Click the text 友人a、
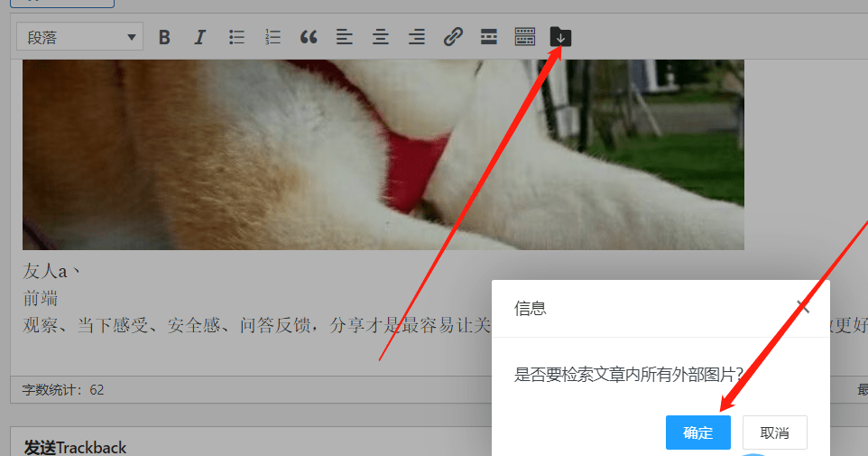This screenshot has width=868, height=456. (x=51, y=272)
